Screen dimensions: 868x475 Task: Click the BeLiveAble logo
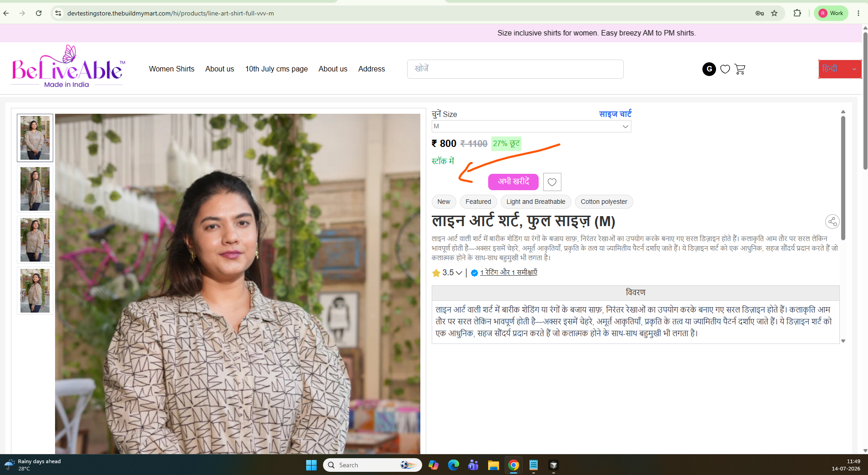(x=68, y=67)
